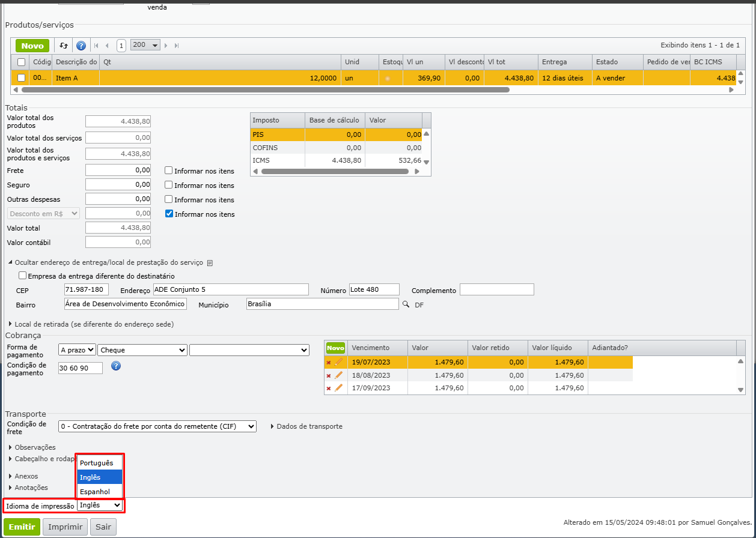756x538 pixels.
Task: Click the delivery address note icon
Action: coord(210,263)
